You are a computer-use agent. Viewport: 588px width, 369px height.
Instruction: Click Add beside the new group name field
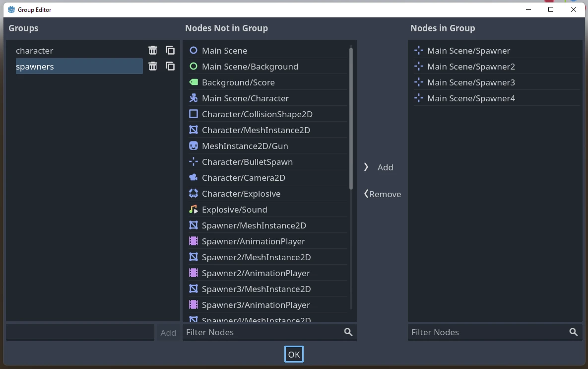point(168,332)
